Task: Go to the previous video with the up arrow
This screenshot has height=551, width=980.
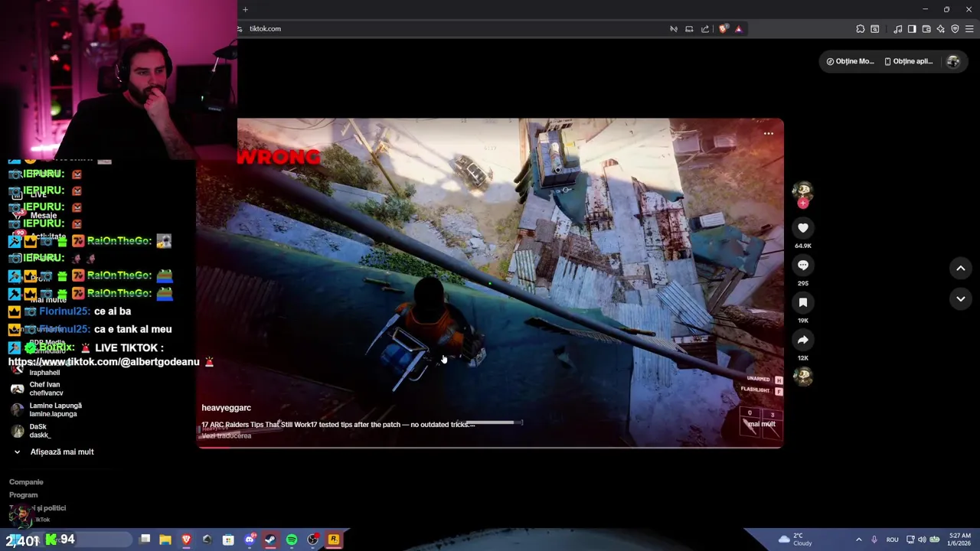Action: (x=961, y=268)
